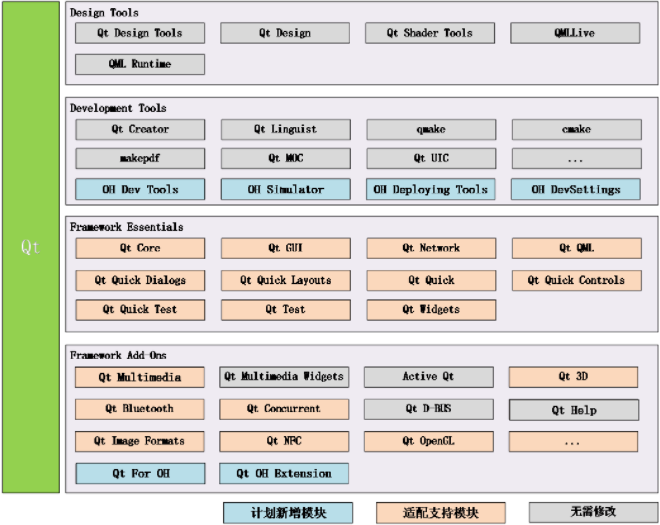Click the green Qt vertical bar

[30, 248]
